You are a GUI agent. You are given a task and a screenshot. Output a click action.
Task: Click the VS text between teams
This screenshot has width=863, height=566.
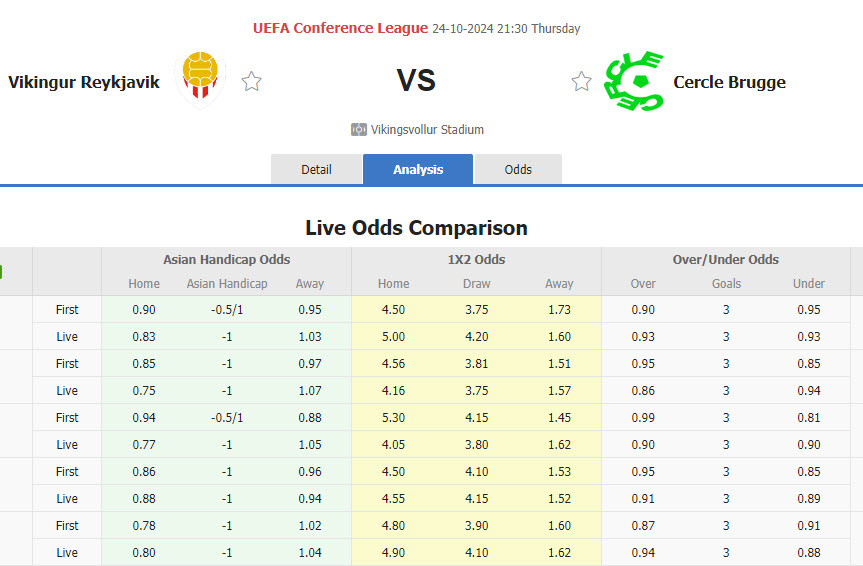click(416, 81)
